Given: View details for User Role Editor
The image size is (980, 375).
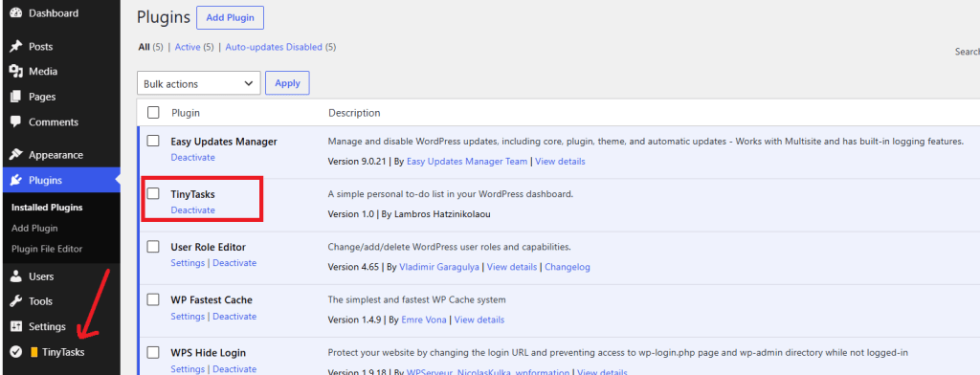Looking at the screenshot, I should (x=512, y=267).
